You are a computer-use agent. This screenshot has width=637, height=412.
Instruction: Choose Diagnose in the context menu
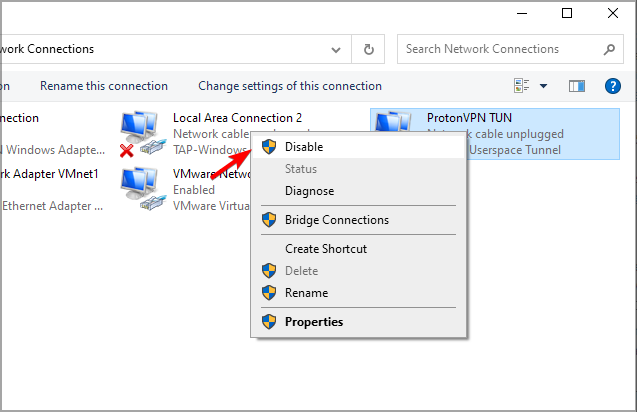click(309, 191)
